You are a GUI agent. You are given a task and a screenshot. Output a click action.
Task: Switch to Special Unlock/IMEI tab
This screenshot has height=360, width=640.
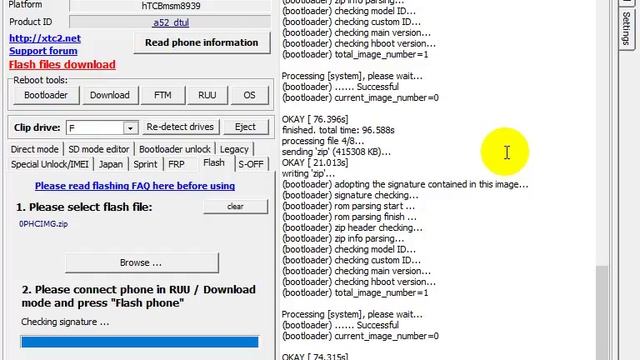point(50,164)
